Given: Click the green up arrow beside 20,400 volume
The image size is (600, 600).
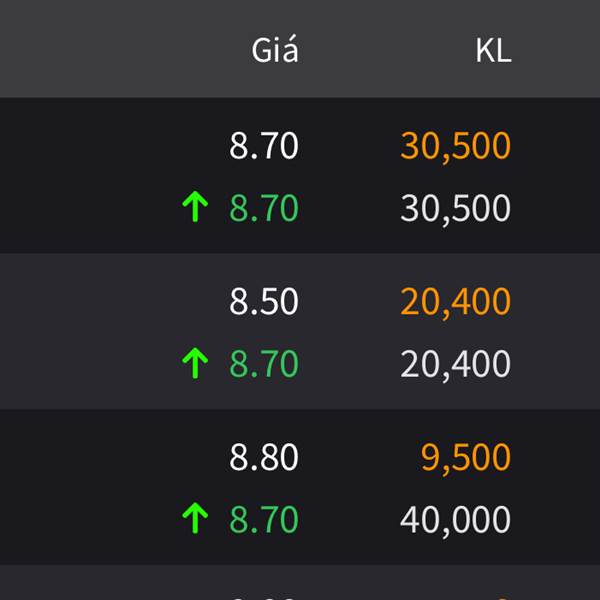Looking at the screenshot, I should coord(195,363).
